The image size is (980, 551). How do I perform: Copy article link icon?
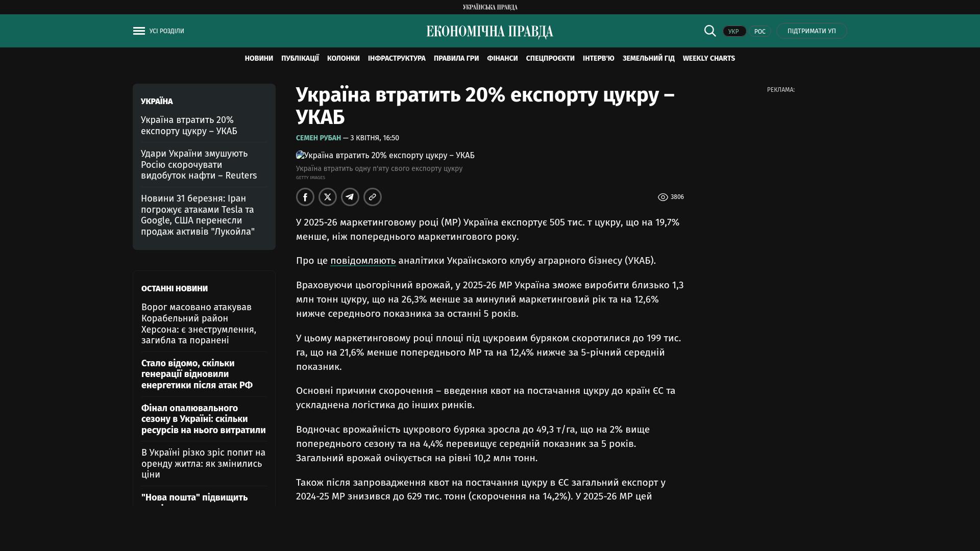pos(373,197)
